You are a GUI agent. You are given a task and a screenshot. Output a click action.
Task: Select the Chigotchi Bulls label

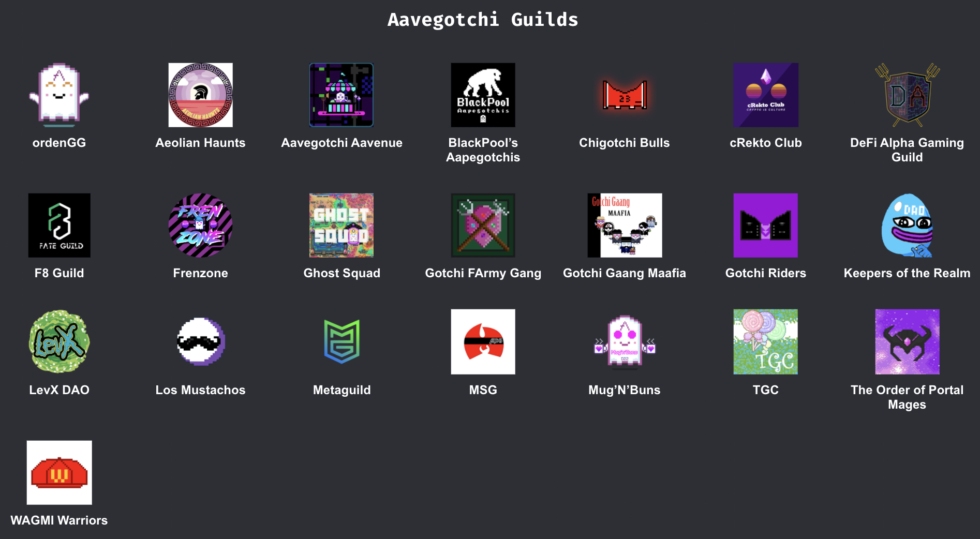(x=625, y=143)
